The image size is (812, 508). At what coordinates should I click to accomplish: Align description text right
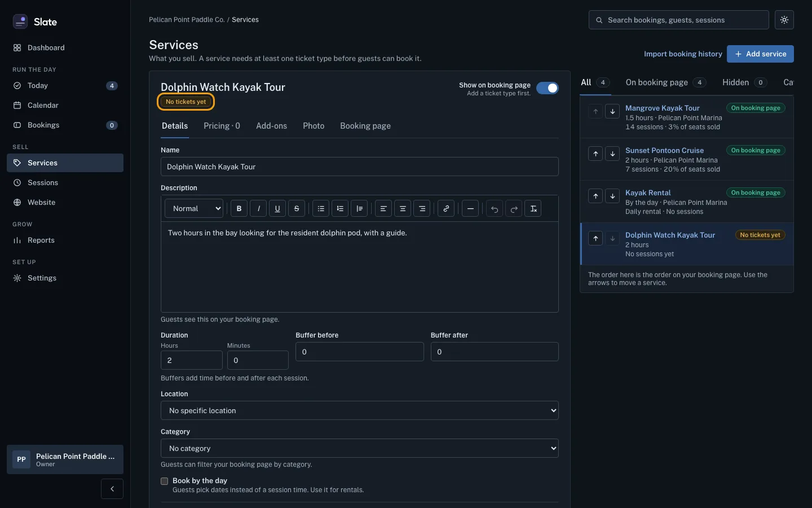[422, 209]
